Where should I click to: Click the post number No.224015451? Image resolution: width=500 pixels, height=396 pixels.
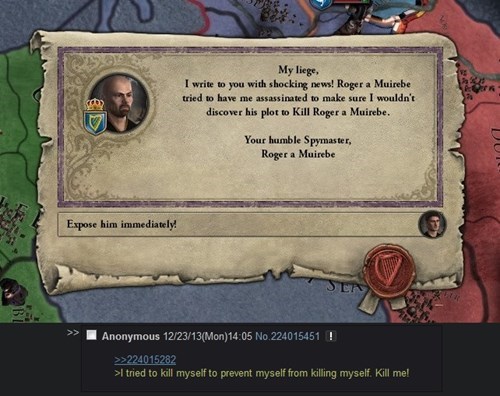(x=287, y=336)
